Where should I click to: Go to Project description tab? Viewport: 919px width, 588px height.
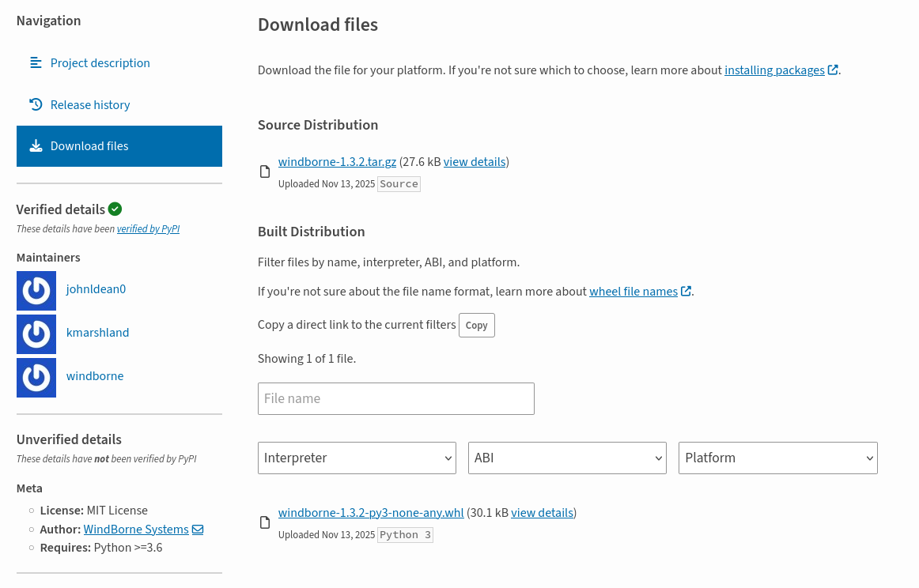(100, 63)
